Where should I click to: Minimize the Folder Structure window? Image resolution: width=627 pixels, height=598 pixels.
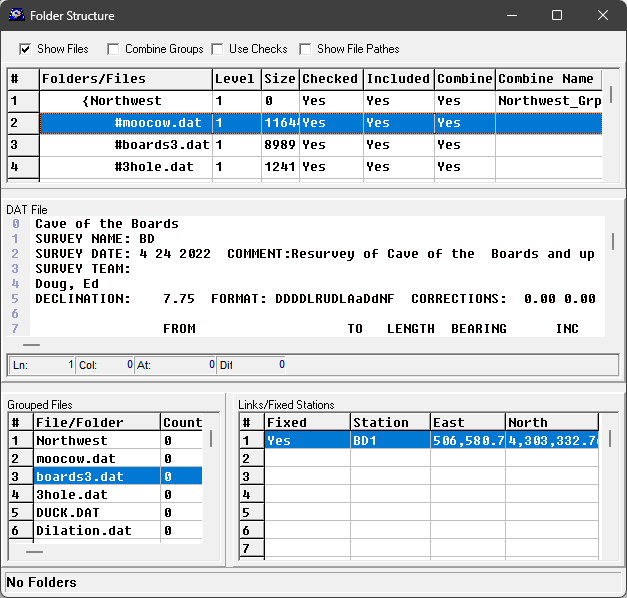pyautogui.click(x=512, y=15)
